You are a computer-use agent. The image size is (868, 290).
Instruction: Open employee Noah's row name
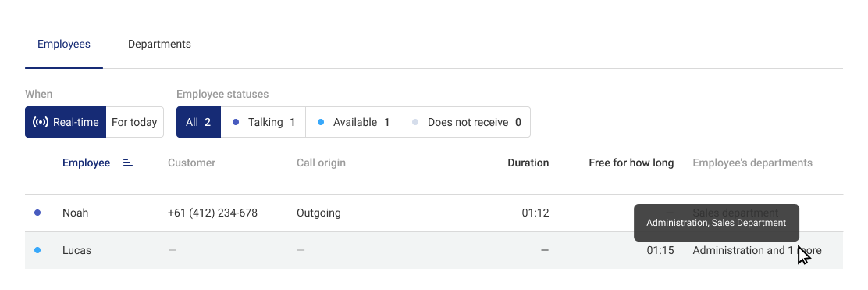[75, 213]
